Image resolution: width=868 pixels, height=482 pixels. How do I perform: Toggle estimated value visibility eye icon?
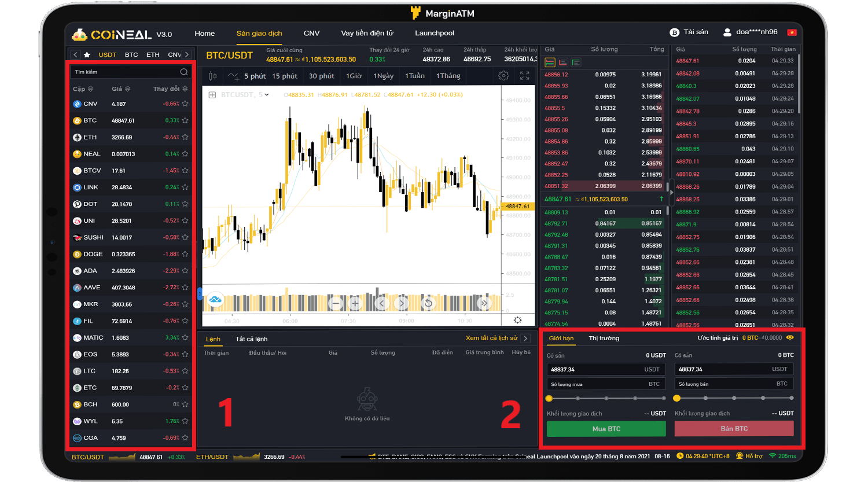pyautogui.click(x=790, y=337)
